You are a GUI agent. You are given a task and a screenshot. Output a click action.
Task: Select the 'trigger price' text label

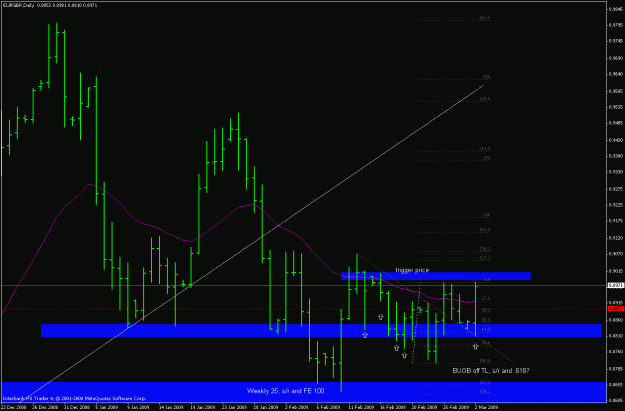tap(412, 270)
